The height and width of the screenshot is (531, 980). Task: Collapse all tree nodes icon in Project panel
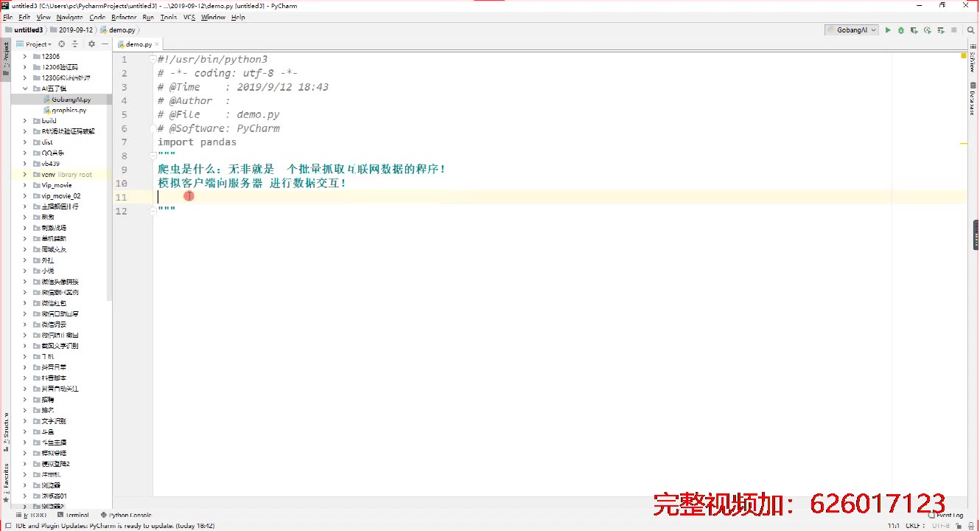(x=75, y=44)
